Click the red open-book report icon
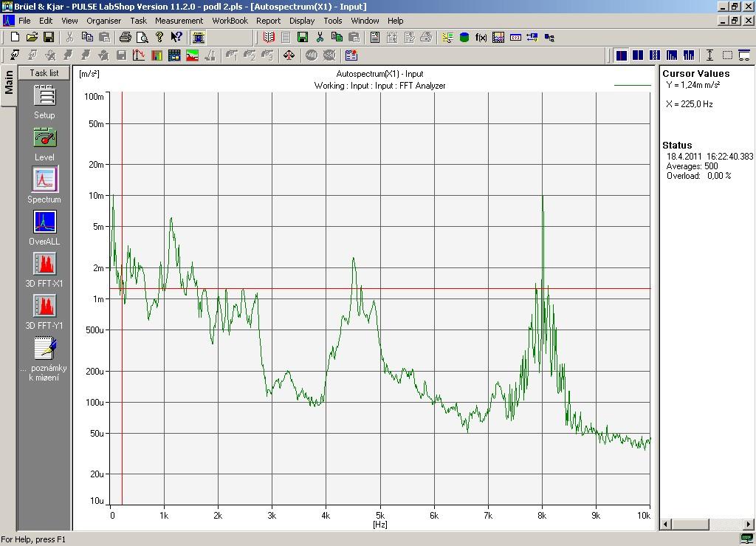This screenshot has width=756, height=546. click(x=269, y=37)
